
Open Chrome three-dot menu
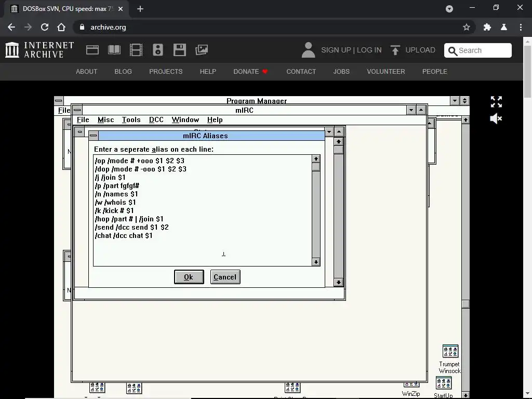coord(521,27)
